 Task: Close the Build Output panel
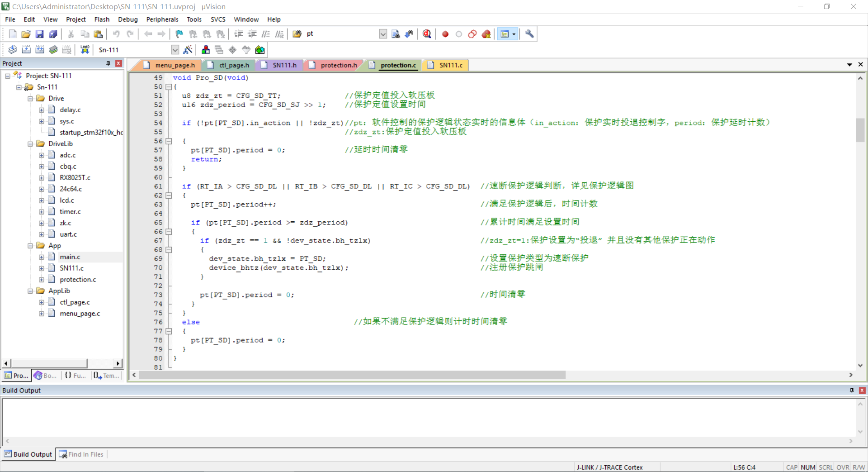(x=862, y=390)
